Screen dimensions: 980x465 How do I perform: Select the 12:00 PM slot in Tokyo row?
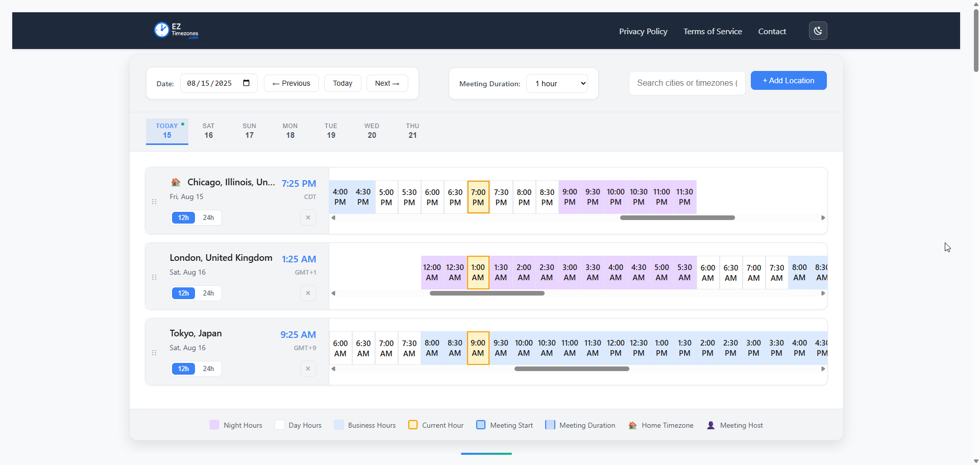pyautogui.click(x=616, y=348)
